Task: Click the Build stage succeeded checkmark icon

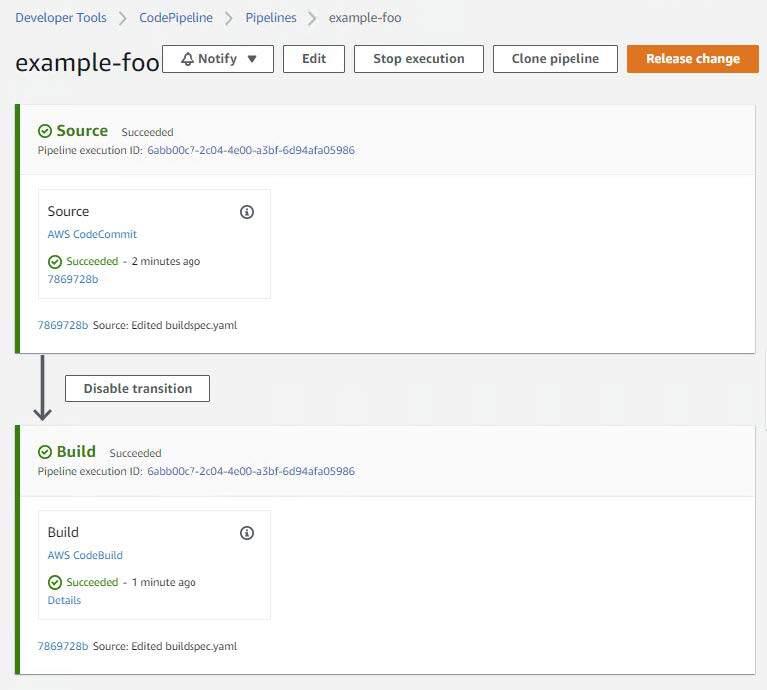Action: pos(45,452)
